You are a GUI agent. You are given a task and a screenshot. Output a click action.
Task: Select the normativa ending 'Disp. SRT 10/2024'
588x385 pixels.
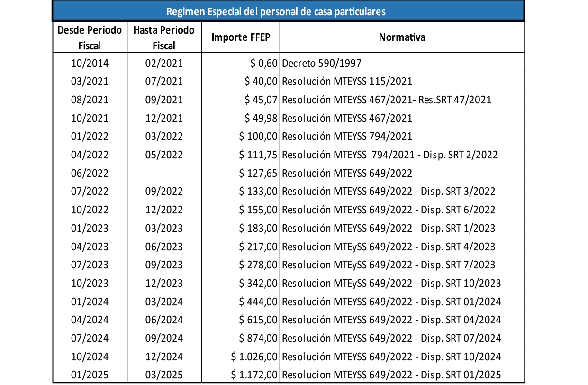pyautogui.click(x=391, y=357)
